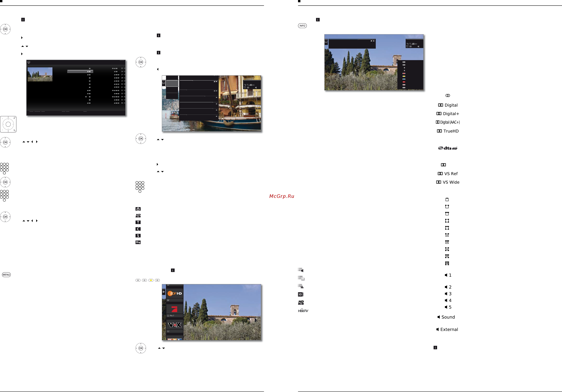Image resolution: width=562 pixels, height=392 pixels.
Task: Click the HbbTV symbol
Action: pos(303,310)
